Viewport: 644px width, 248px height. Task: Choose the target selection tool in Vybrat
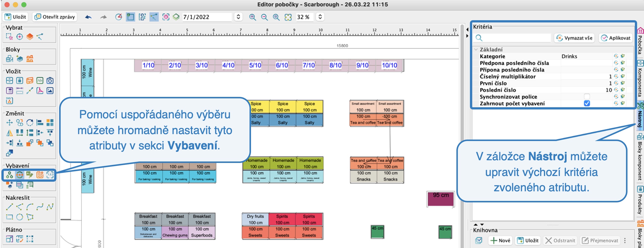click(x=19, y=37)
